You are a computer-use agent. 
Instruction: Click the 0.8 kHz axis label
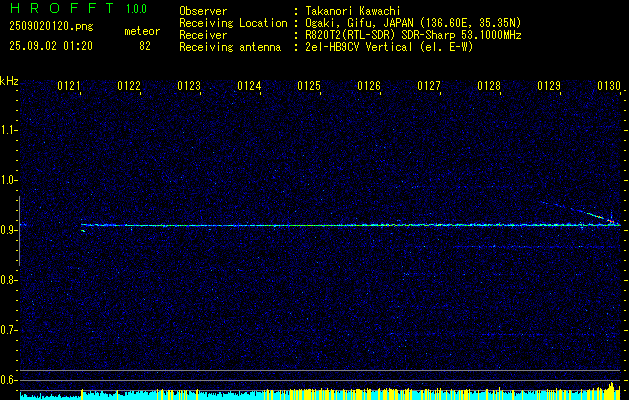8,280
